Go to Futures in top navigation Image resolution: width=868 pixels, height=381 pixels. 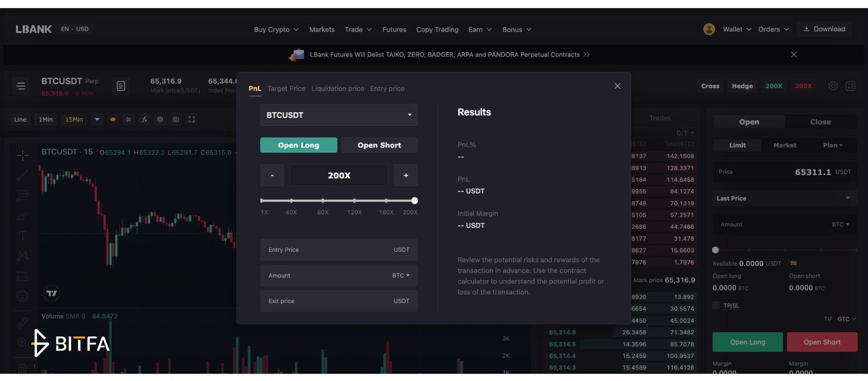pos(394,29)
